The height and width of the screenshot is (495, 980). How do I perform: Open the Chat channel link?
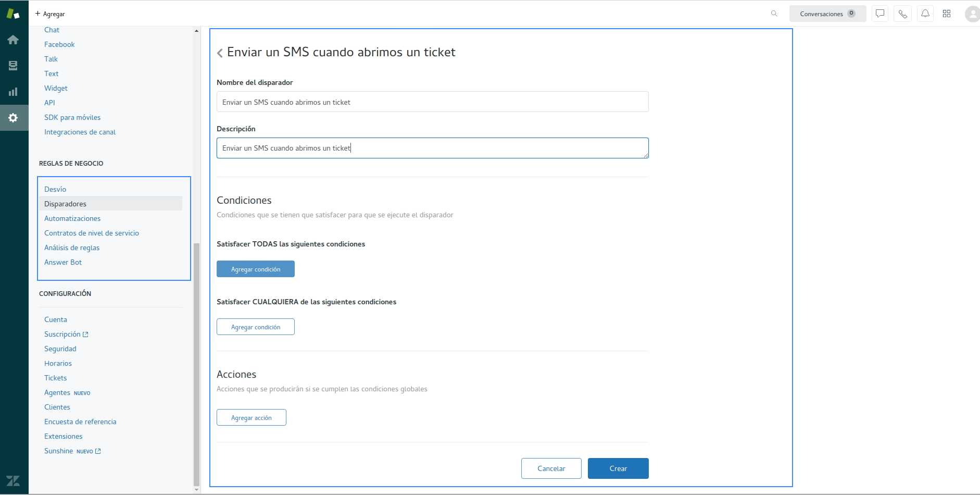pyautogui.click(x=52, y=30)
